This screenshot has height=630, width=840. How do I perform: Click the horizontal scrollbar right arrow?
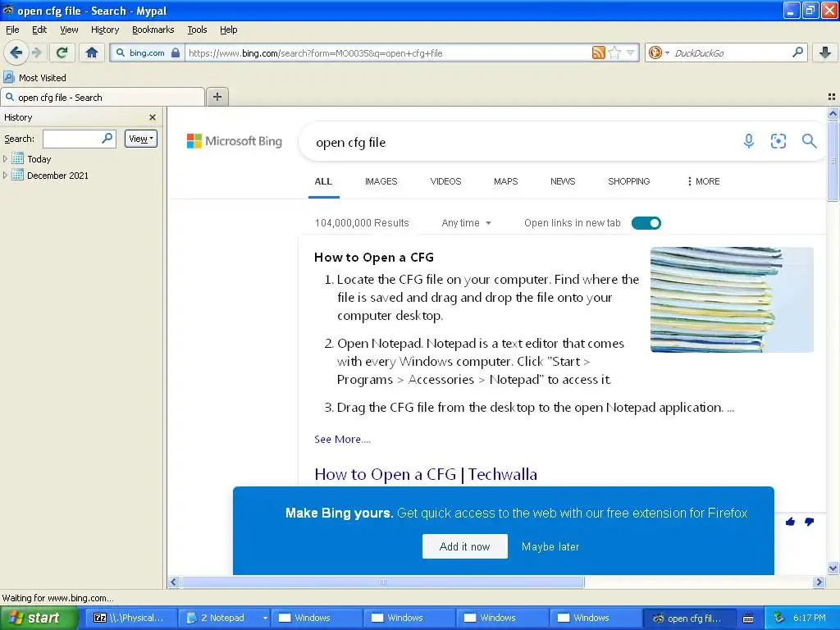pos(819,582)
